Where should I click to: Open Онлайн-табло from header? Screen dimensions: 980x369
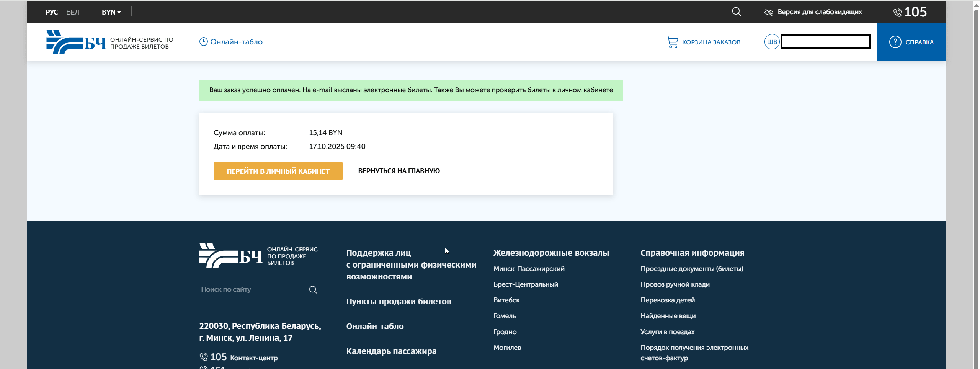pos(236,42)
